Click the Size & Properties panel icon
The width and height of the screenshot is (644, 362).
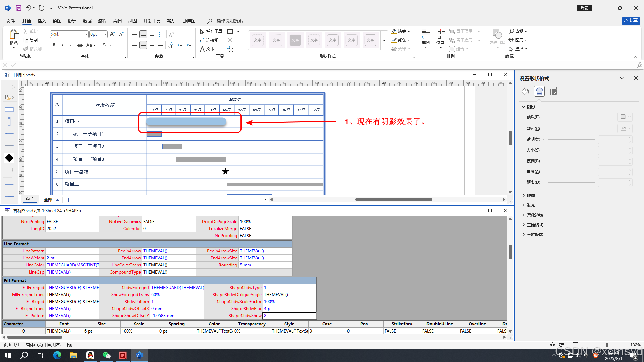pyautogui.click(x=553, y=91)
